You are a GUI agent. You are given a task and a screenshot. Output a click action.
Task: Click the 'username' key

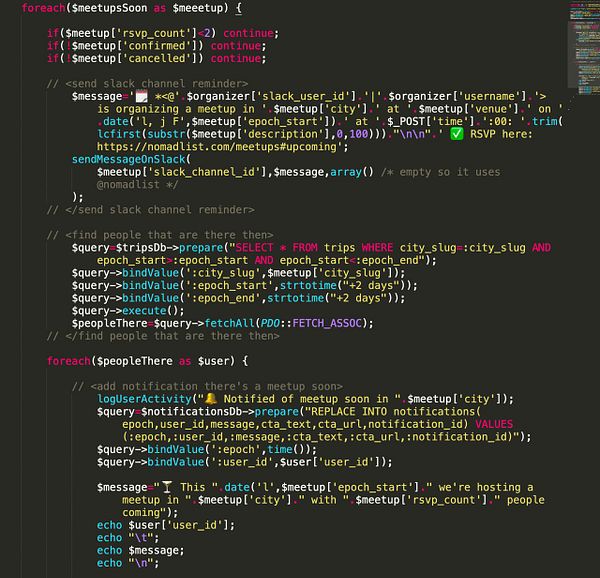tap(492, 96)
